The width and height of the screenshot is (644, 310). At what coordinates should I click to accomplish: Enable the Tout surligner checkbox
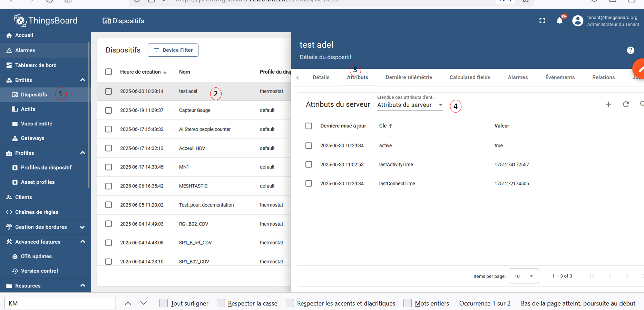tap(164, 303)
